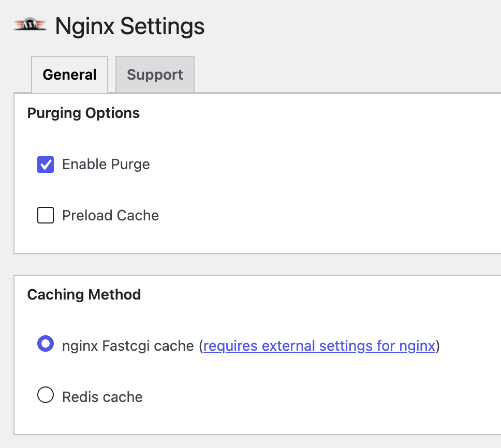501x448 pixels.
Task: Click the Caching Method section title
Action: 84,294
